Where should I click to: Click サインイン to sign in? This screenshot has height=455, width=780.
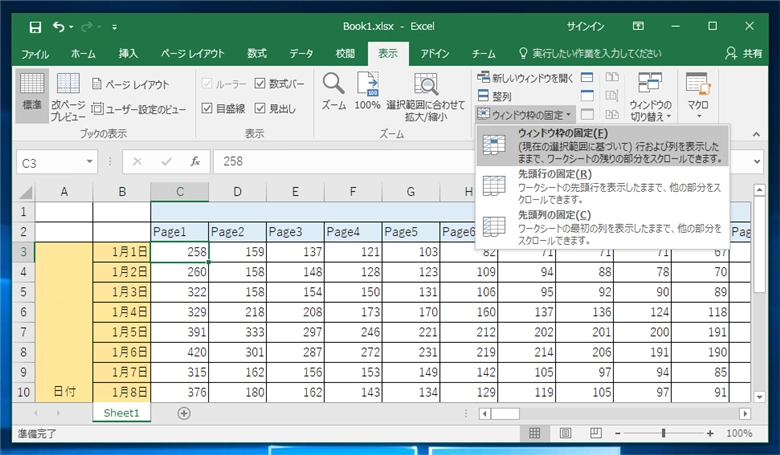pos(585,26)
